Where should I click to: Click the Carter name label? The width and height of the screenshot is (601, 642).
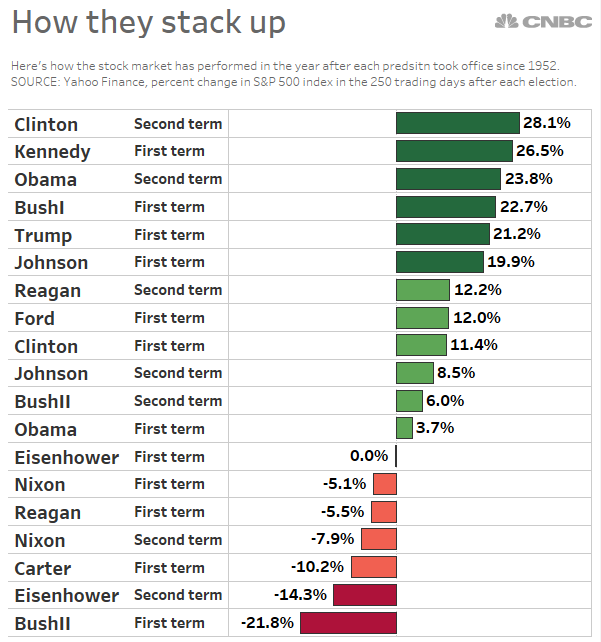pyautogui.click(x=43, y=568)
